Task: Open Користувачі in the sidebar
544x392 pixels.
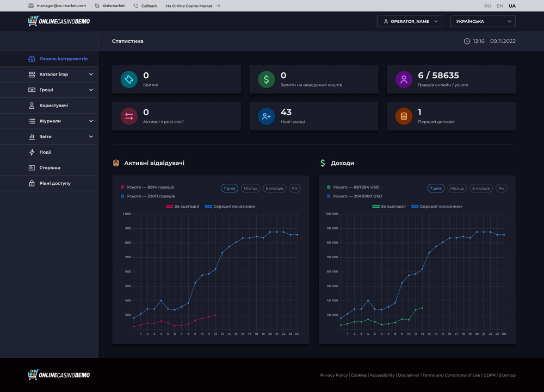Action: (53, 105)
